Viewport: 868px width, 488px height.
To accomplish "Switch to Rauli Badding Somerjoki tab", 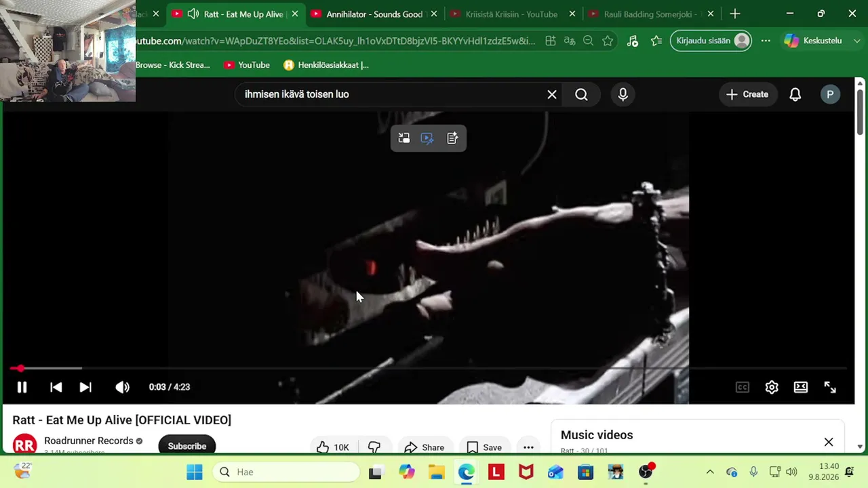I will coord(651,14).
